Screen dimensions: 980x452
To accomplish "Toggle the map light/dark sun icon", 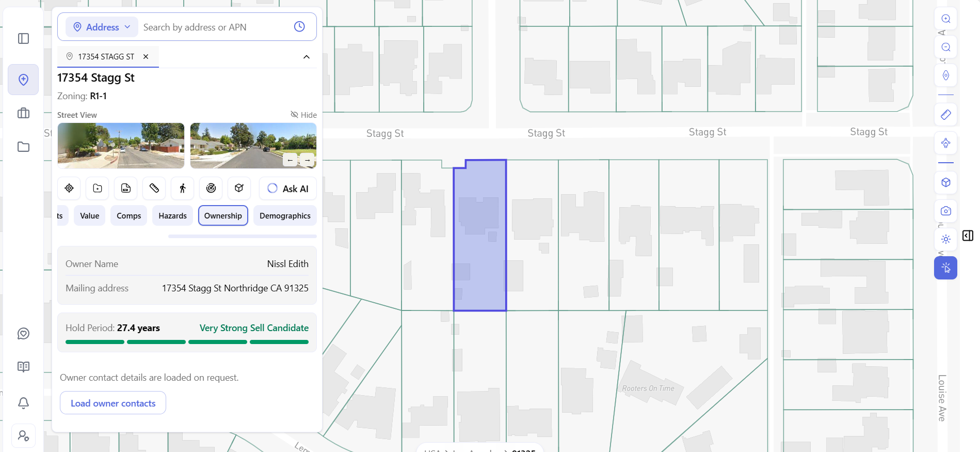I will (946, 239).
